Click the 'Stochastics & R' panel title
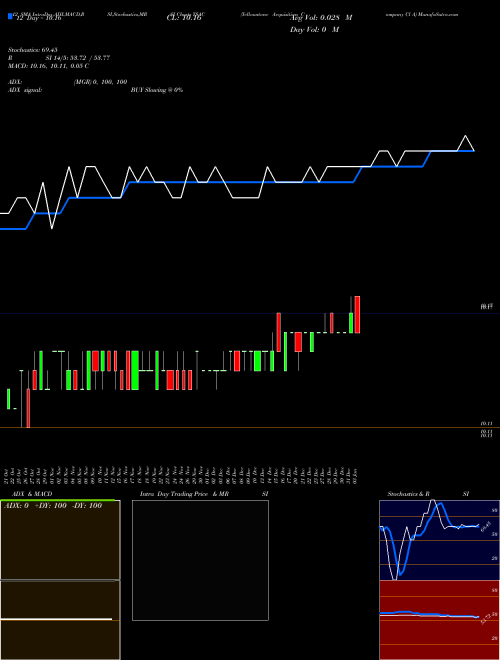The width and height of the screenshot is (500, 660). click(x=408, y=494)
